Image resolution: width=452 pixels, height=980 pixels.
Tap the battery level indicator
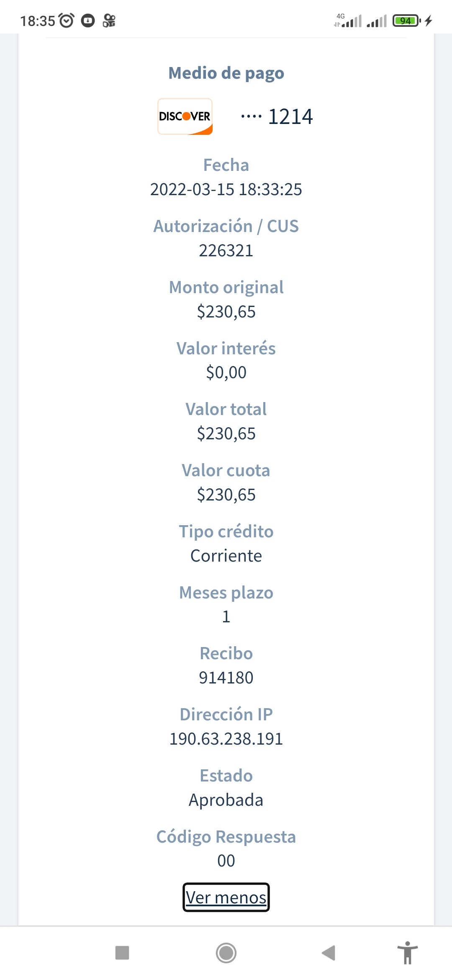(406, 21)
